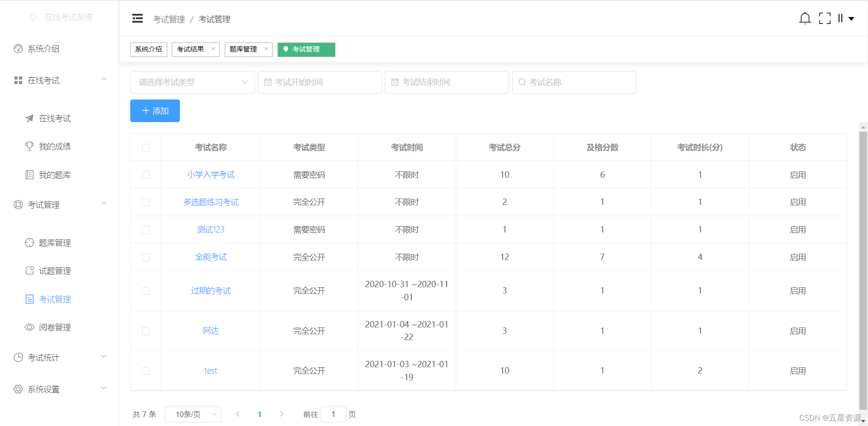Collapse the 考试管理 sidebar group chevron
868x426 pixels.
(x=104, y=204)
